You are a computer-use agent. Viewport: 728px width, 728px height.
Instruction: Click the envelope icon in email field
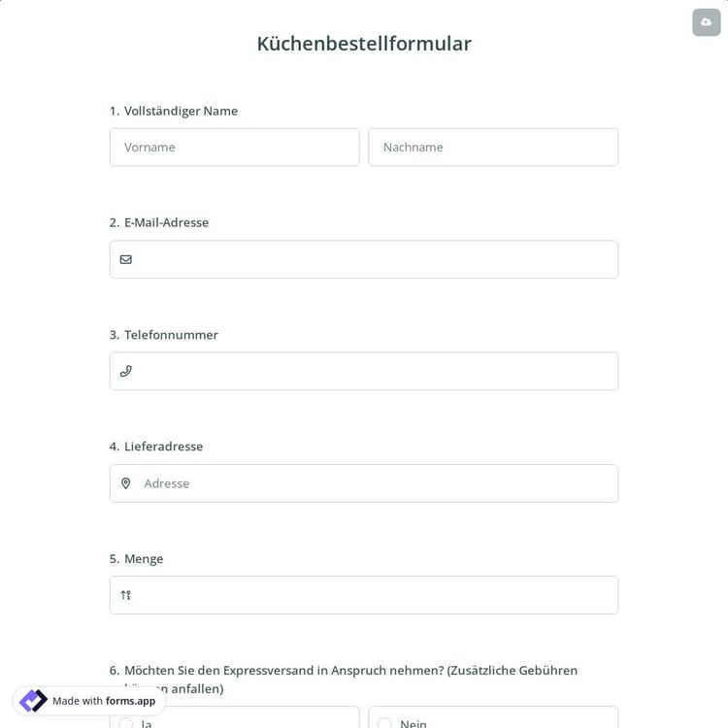126,259
